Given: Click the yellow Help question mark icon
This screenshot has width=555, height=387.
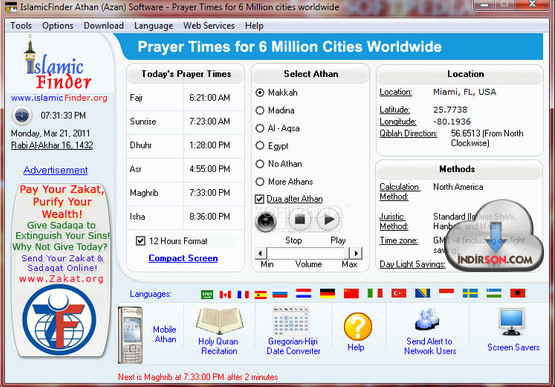Looking at the screenshot, I should (x=358, y=326).
